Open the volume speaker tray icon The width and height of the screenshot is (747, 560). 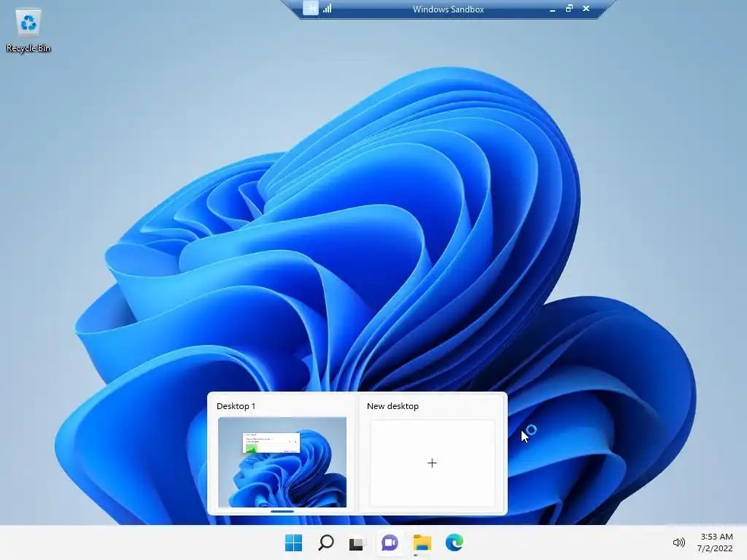click(678, 542)
